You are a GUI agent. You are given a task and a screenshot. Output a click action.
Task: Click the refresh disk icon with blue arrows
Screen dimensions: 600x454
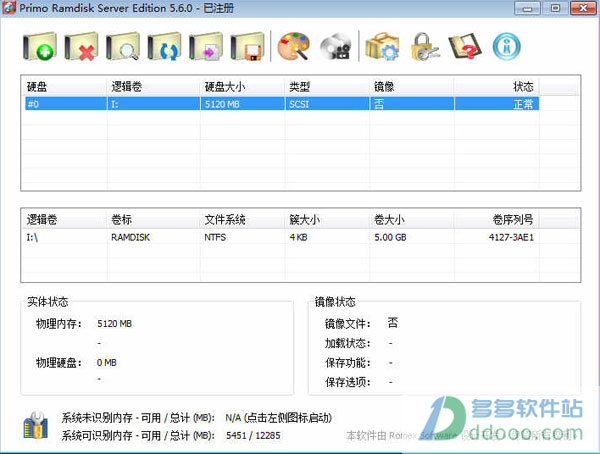(164, 46)
